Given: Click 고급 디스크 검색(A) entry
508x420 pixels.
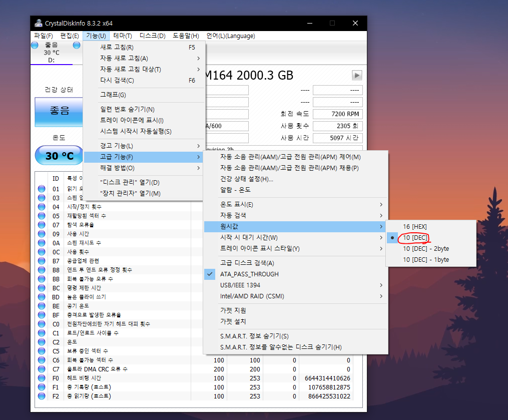Looking at the screenshot, I should (x=295, y=263).
